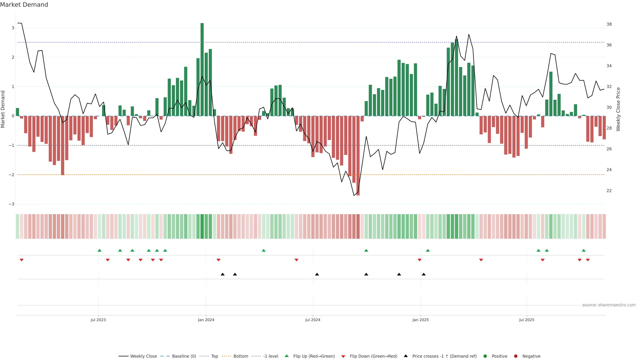Click the source: sharemaestro.com text

pyautogui.click(x=609, y=305)
